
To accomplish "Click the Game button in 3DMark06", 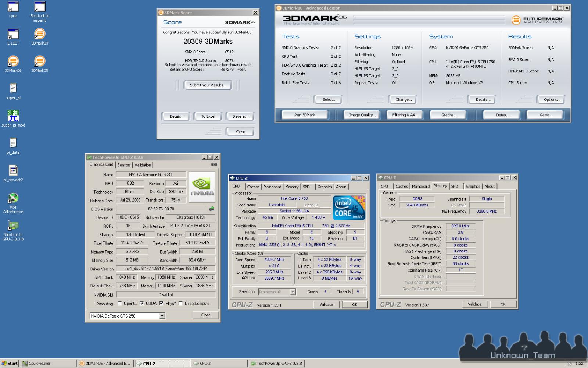I will point(546,115).
